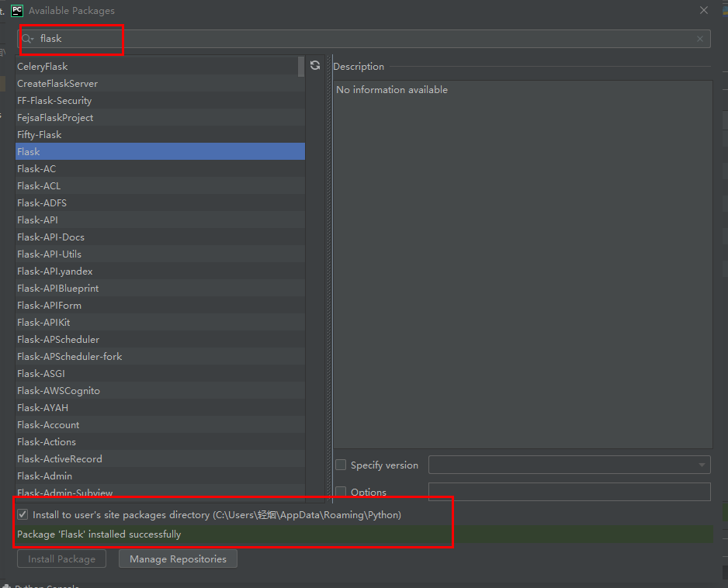The height and width of the screenshot is (588, 728).
Task: Click the flask search input field
Action: tap(365, 39)
